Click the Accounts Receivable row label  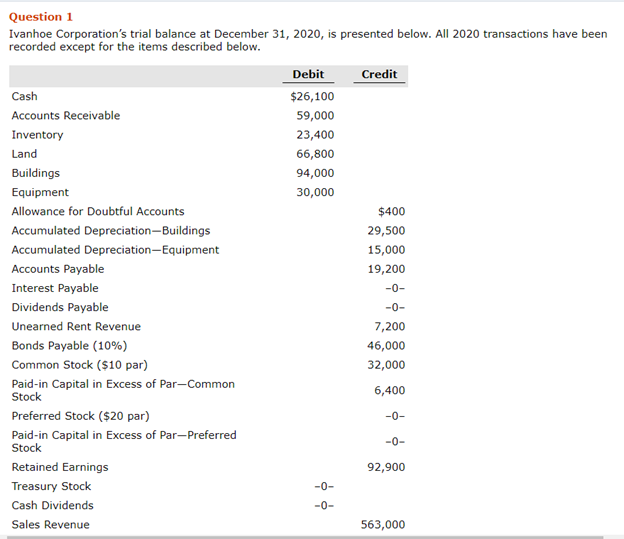click(x=66, y=115)
